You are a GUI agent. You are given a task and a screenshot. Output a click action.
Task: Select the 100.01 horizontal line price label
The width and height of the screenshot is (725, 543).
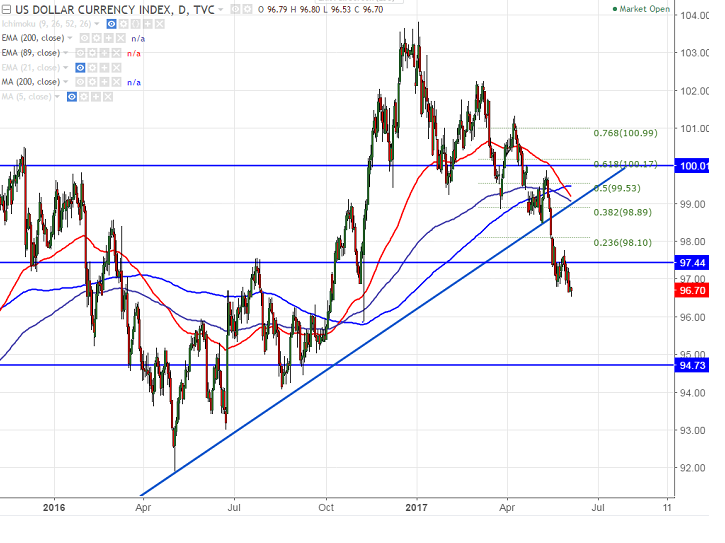point(692,166)
